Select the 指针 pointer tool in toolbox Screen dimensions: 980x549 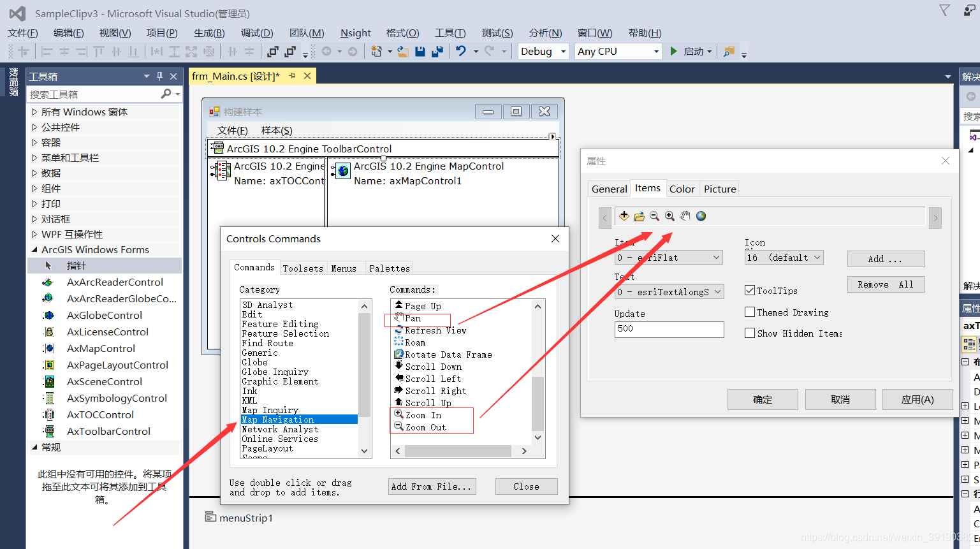(76, 265)
